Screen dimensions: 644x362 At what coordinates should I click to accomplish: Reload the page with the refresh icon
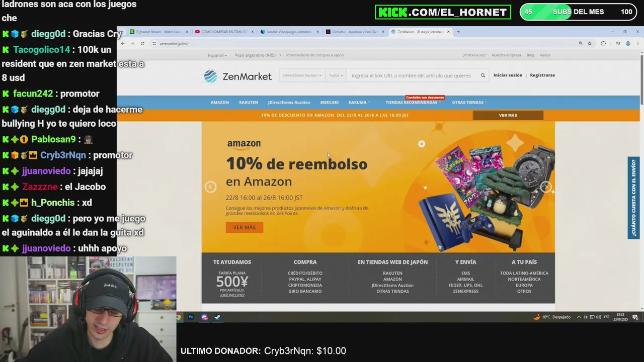coord(142,43)
